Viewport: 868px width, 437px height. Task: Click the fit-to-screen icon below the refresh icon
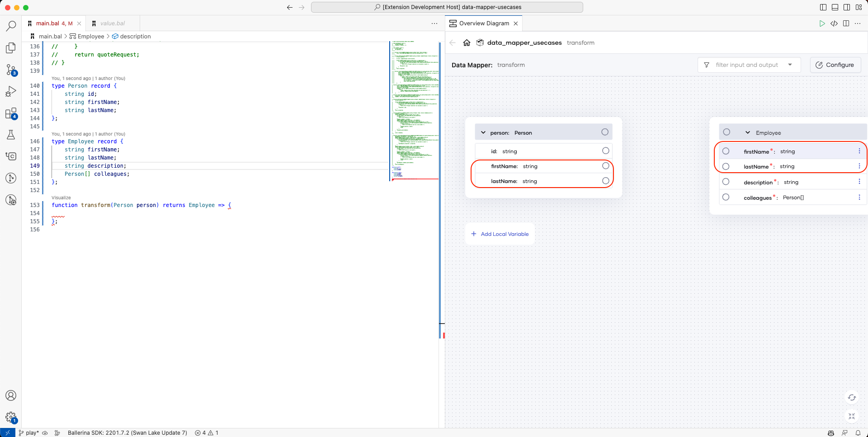pyautogui.click(x=852, y=417)
